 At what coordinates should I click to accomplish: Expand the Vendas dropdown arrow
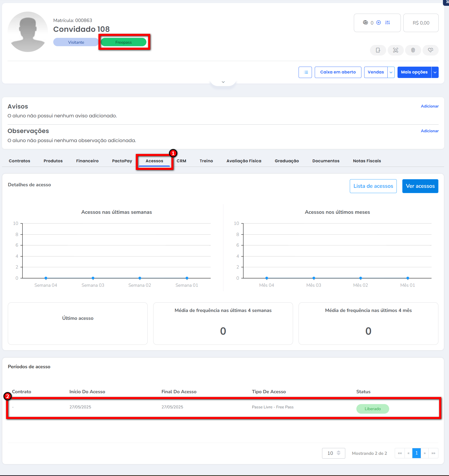coord(391,72)
